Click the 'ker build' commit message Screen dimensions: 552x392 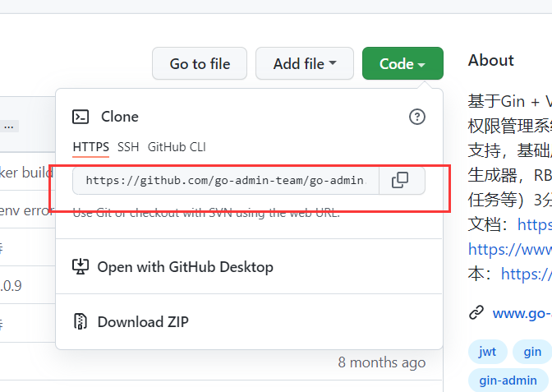click(x=27, y=173)
